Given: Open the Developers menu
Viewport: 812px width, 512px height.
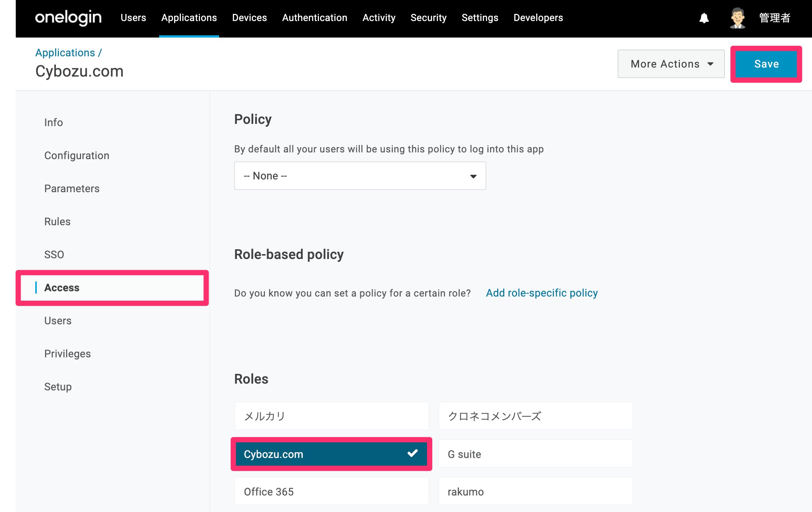Looking at the screenshot, I should pyautogui.click(x=538, y=18).
